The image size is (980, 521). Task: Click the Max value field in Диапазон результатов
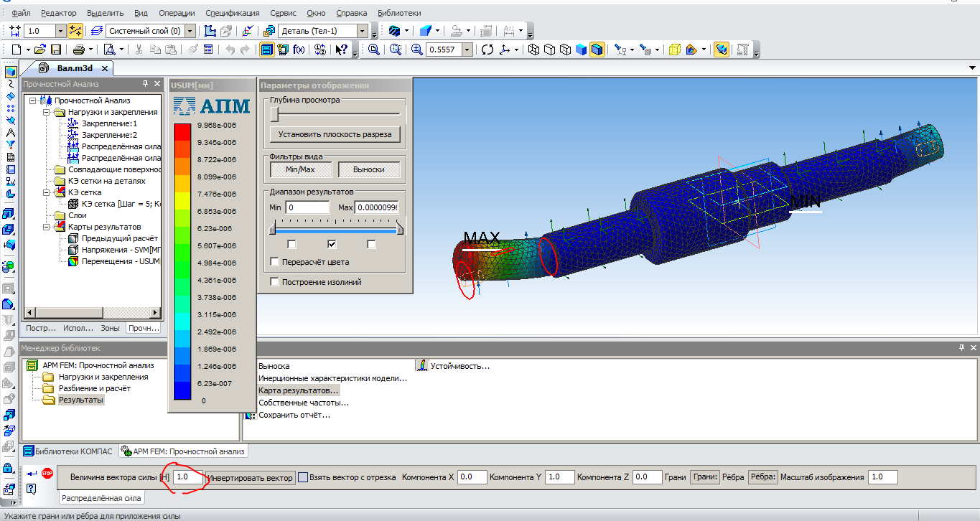point(377,207)
